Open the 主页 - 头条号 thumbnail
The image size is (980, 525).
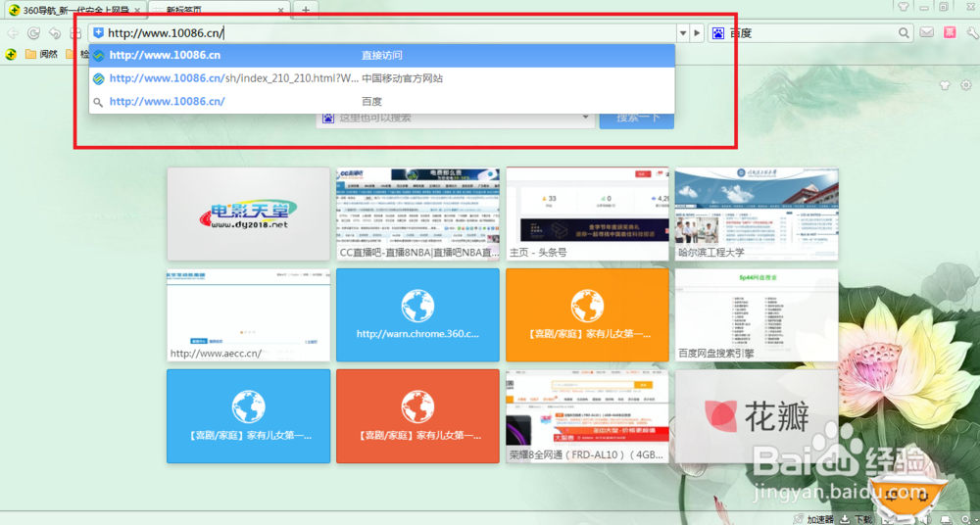pos(587,214)
